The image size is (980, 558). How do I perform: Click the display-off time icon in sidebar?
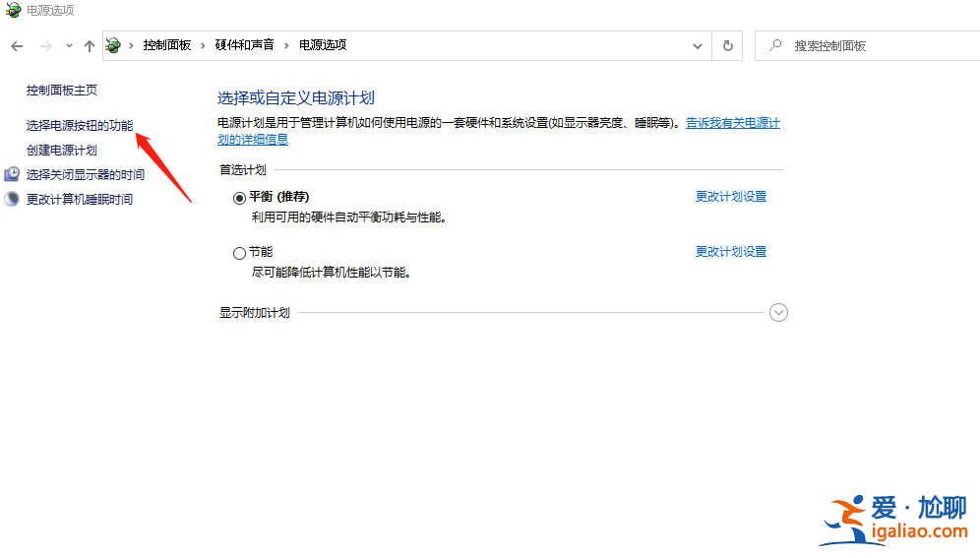[12, 174]
